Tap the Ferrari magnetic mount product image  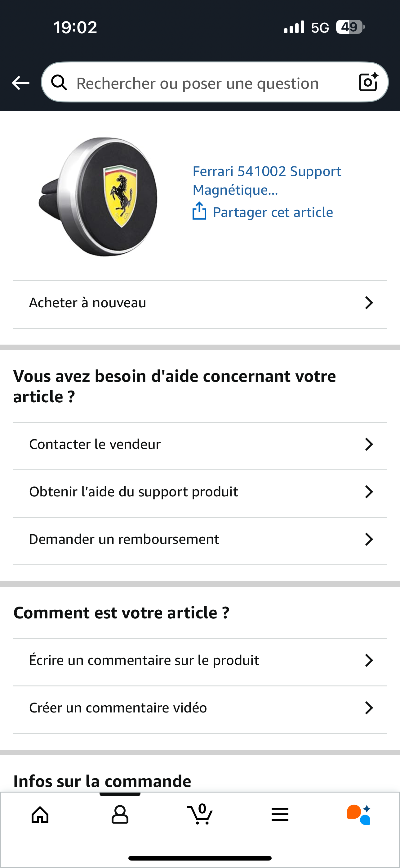pos(98,197)
